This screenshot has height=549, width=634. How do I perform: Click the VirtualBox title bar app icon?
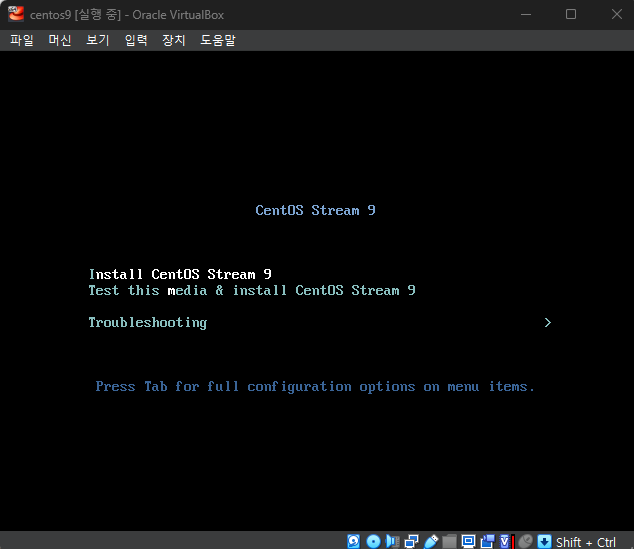point(16,14)
